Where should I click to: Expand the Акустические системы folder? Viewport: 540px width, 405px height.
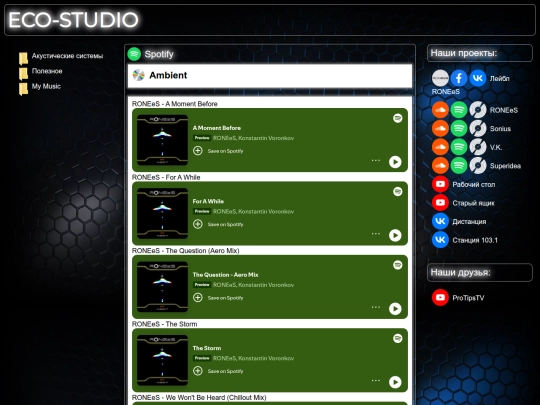[67, 56]
